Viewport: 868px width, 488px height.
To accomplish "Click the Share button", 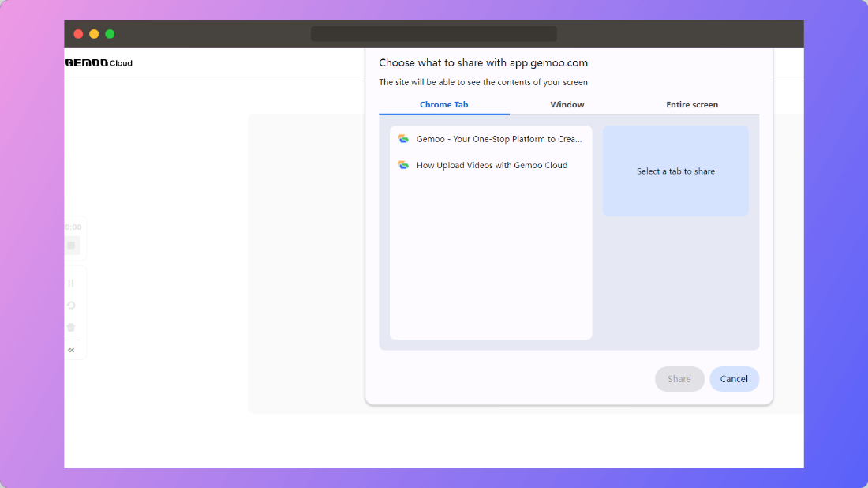I will pos(679,379).
